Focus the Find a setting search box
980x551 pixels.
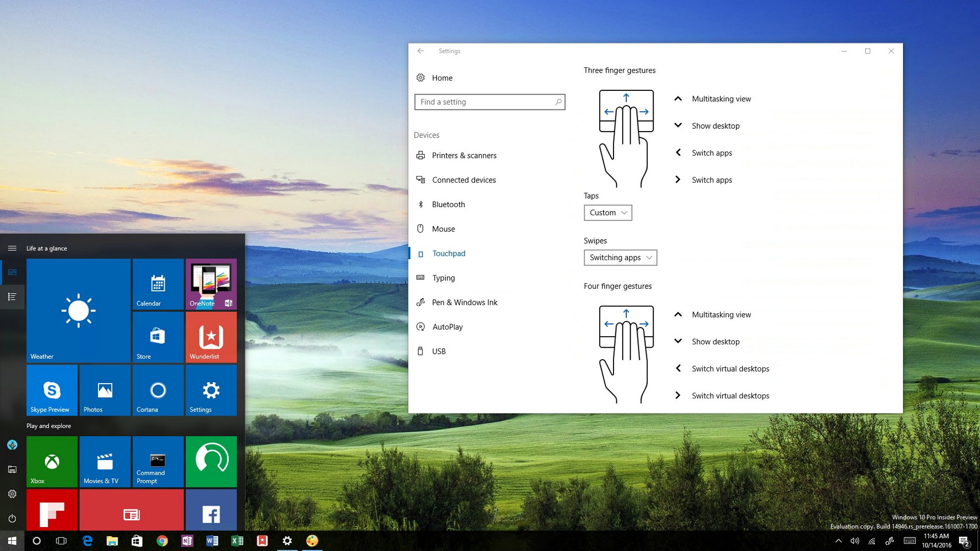(x=490, y=102)
